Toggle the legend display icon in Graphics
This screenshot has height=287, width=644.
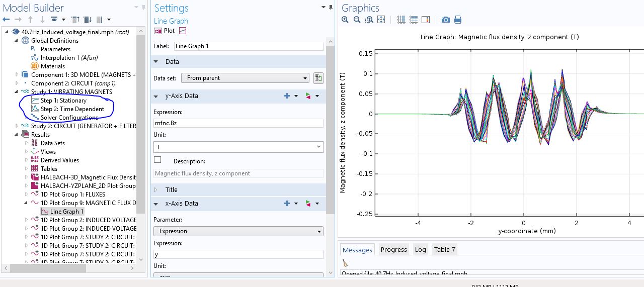[x=426, y=20]
